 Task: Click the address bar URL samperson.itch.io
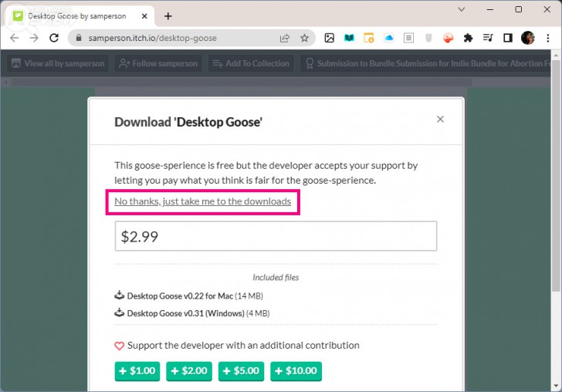click(153, 38)
